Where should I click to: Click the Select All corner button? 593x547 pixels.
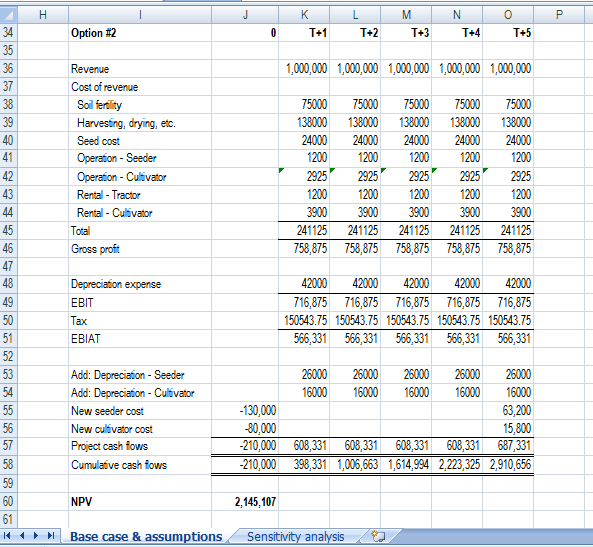click(8, 15)
